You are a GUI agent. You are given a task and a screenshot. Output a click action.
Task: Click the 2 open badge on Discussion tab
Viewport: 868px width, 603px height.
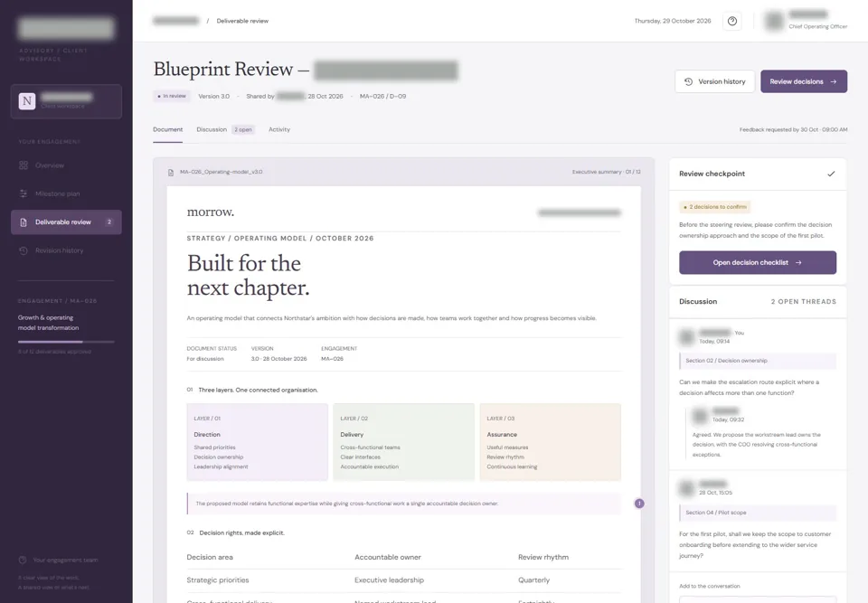point(243,129)
